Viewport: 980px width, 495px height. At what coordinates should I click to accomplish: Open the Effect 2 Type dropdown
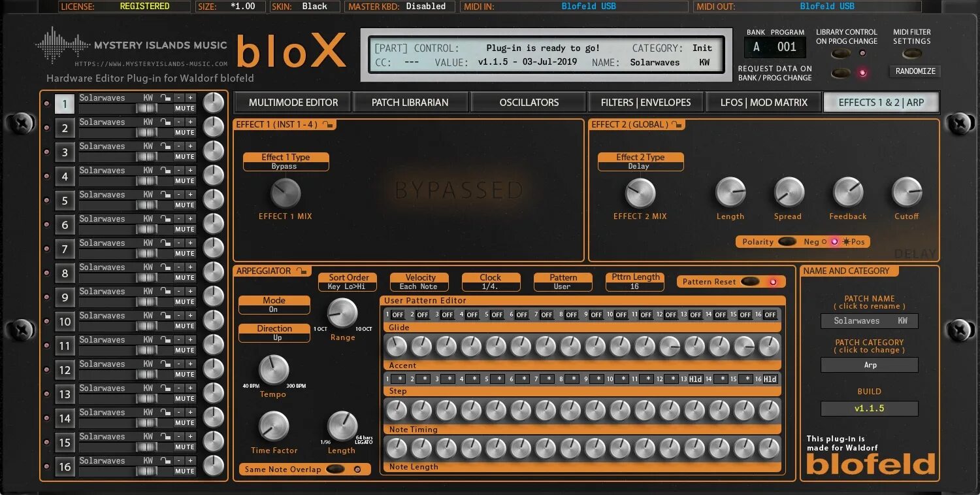(640, 162)
